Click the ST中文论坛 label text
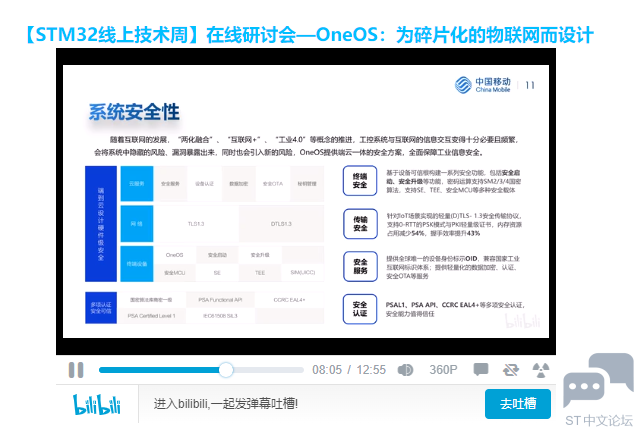The height and width of the screenshot is (436, 642). coord(599,420)
